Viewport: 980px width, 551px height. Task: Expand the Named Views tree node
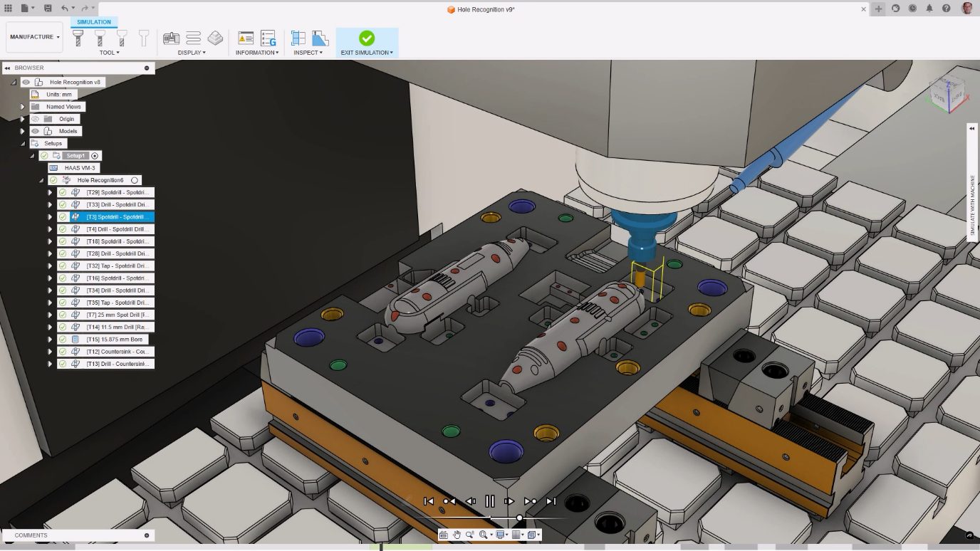point(21,106)
